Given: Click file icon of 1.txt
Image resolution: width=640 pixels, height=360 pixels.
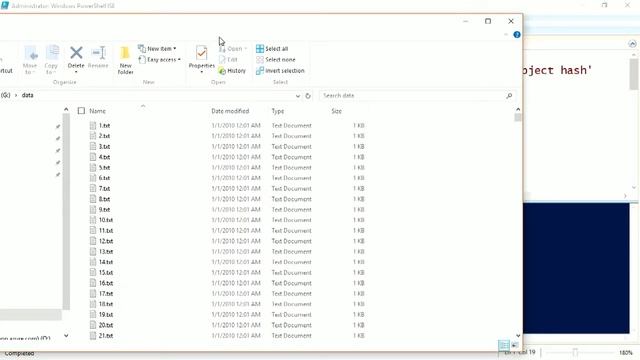Looking at the screenshot, I should pyautogui.click(x=93, y=125).
